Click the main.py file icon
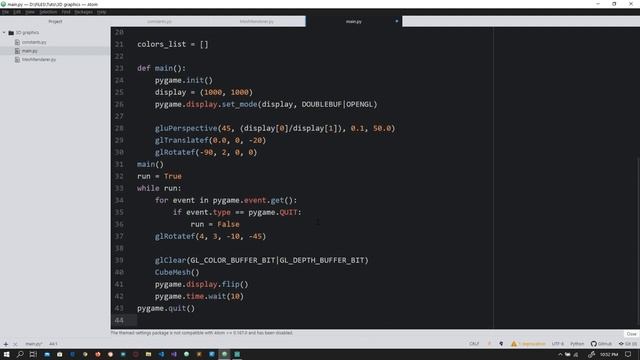This screenshot has width=640, height=360. [x=17, y=51]
